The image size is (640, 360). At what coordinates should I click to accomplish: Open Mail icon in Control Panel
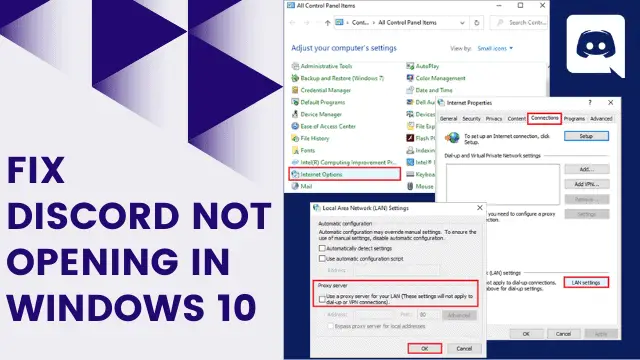[295, 186]
